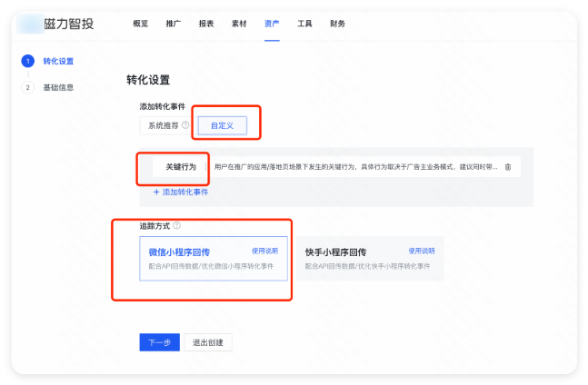Click the 关键行为 description text

click(355, 167)
